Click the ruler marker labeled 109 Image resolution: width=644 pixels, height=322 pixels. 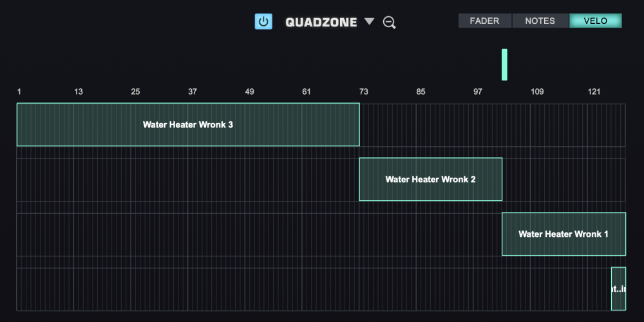pyautogui.click(x=537, y=91)
